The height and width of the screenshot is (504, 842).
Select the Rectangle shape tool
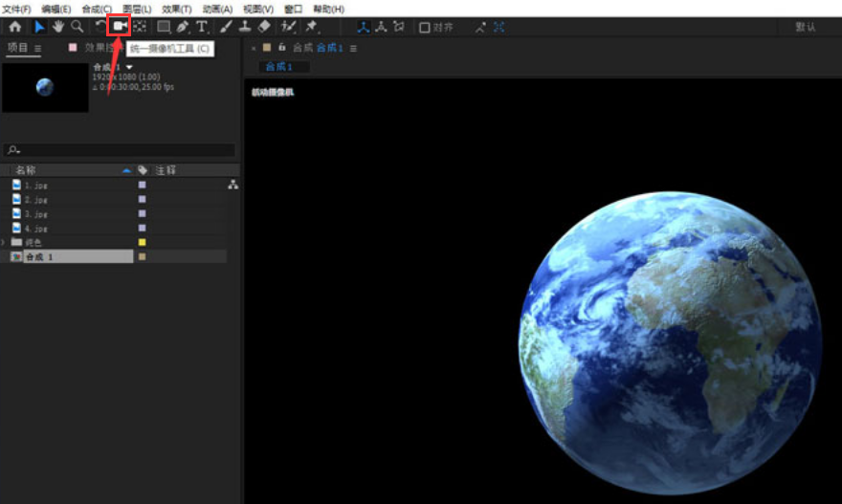click(x=164, y=27)
